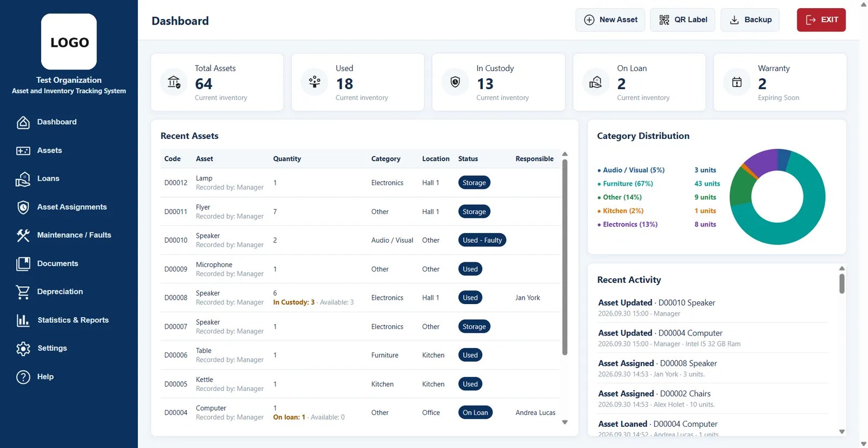This screenshot has width=868, height=448.
Task: Click the Backup button
Action: 750,20
